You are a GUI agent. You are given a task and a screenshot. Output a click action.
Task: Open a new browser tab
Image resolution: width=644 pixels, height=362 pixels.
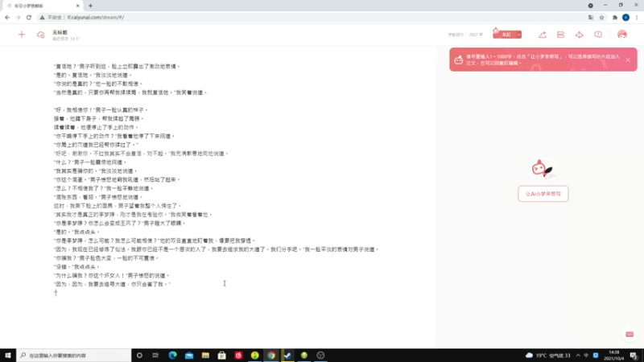pyautogui.click(x=90, y=6)
